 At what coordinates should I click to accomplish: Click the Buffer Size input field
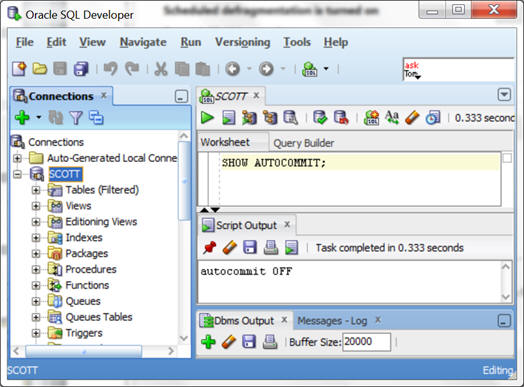point(366,342)
